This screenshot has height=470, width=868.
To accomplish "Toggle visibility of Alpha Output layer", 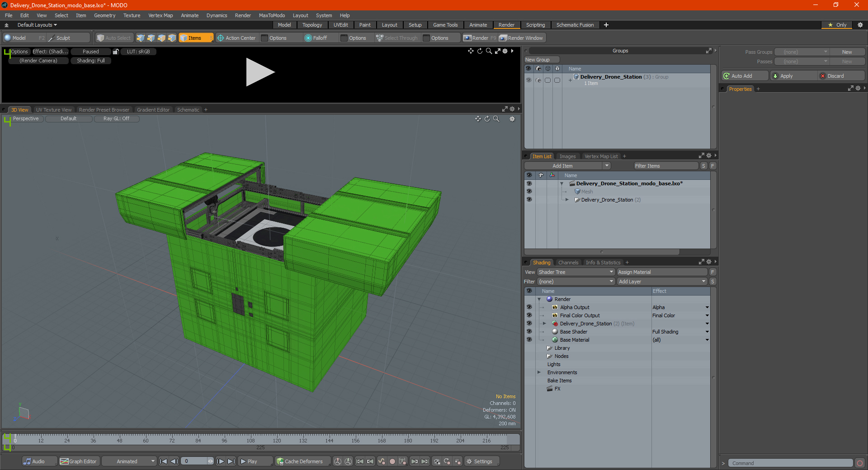I will 529,307.
